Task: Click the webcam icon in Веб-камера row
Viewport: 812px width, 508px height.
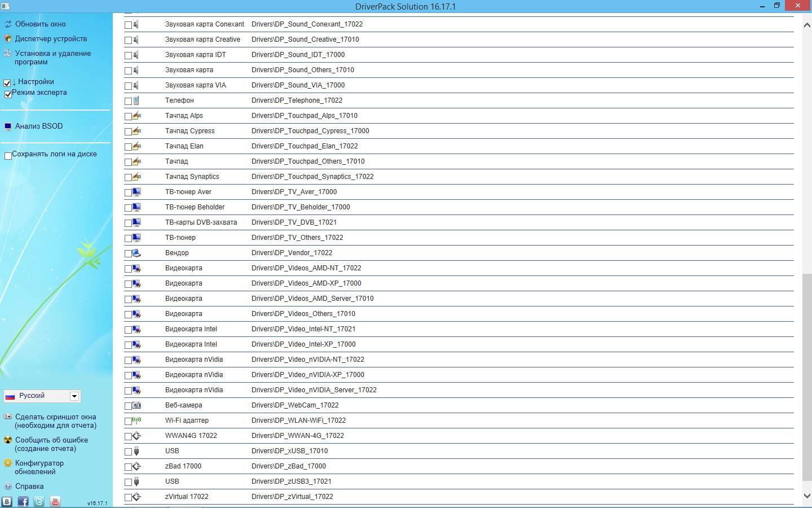Action: coord(136,405)
